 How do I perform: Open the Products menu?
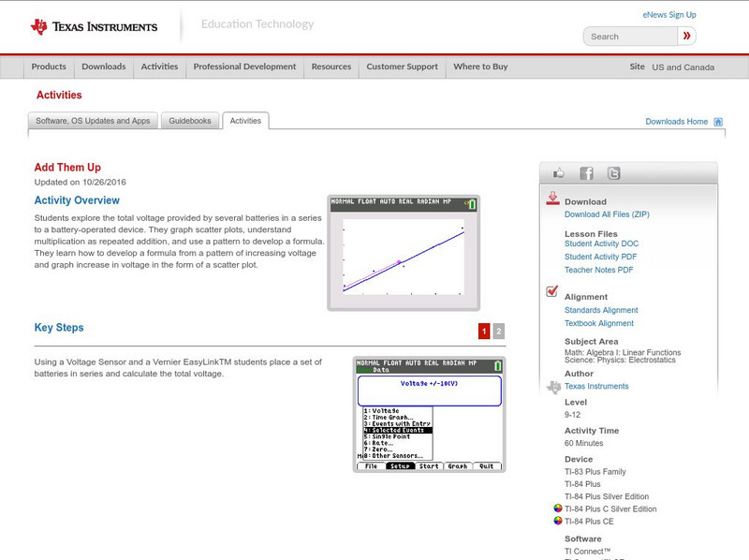49,66
